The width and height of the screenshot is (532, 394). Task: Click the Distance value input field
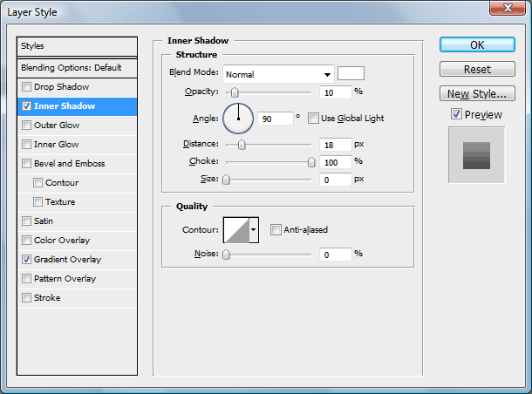pos(335,144)
